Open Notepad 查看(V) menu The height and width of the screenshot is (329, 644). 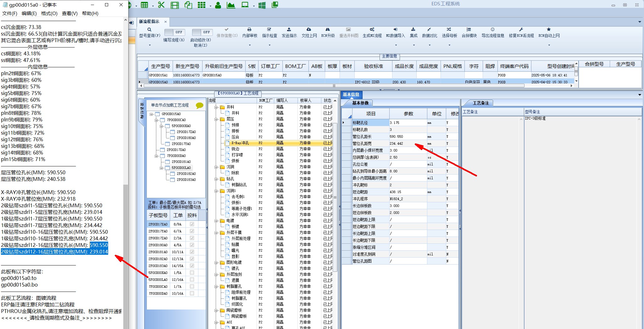pyautogui.click(x=70, y=14)
